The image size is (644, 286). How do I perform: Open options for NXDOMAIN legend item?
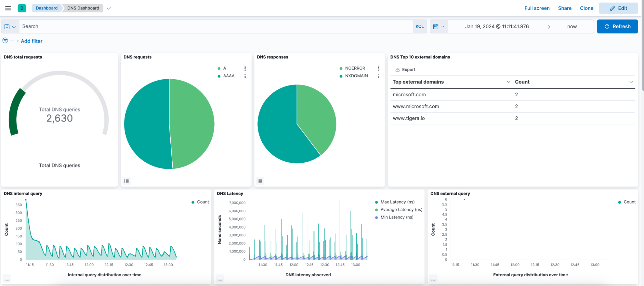pos(379,76)
